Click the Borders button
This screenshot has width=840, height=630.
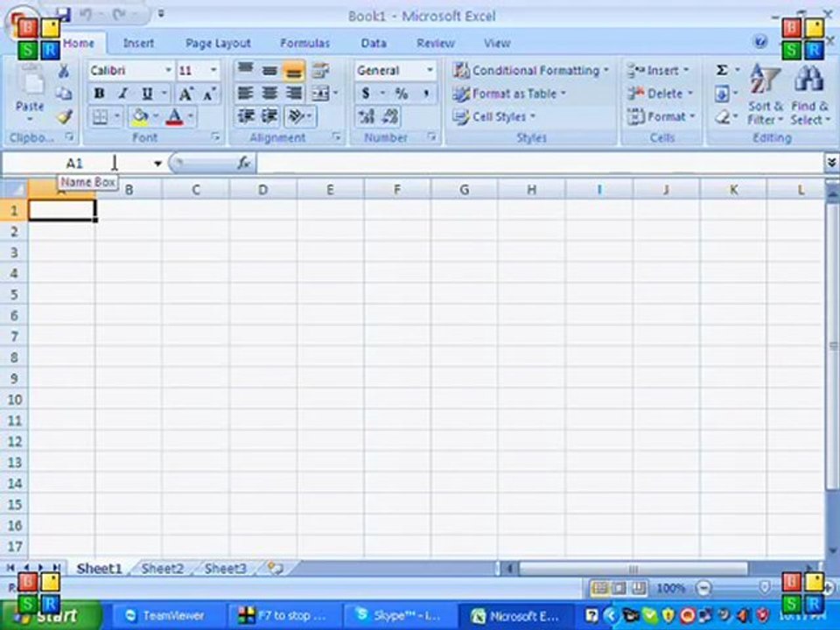pos(100,116)
